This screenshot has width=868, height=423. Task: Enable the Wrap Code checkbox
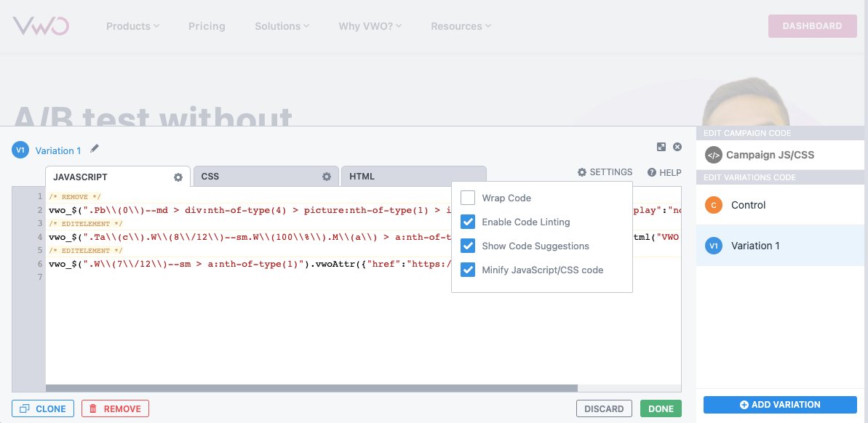(x=468, y=198)
